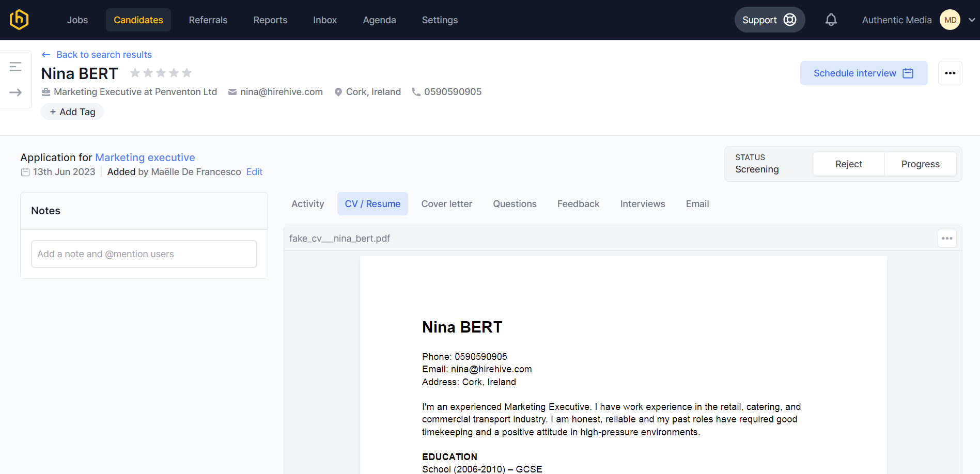Viewport: 980px width, 474px height.
Task: View the Interviews tab
Action: click(x=643, y=204)
